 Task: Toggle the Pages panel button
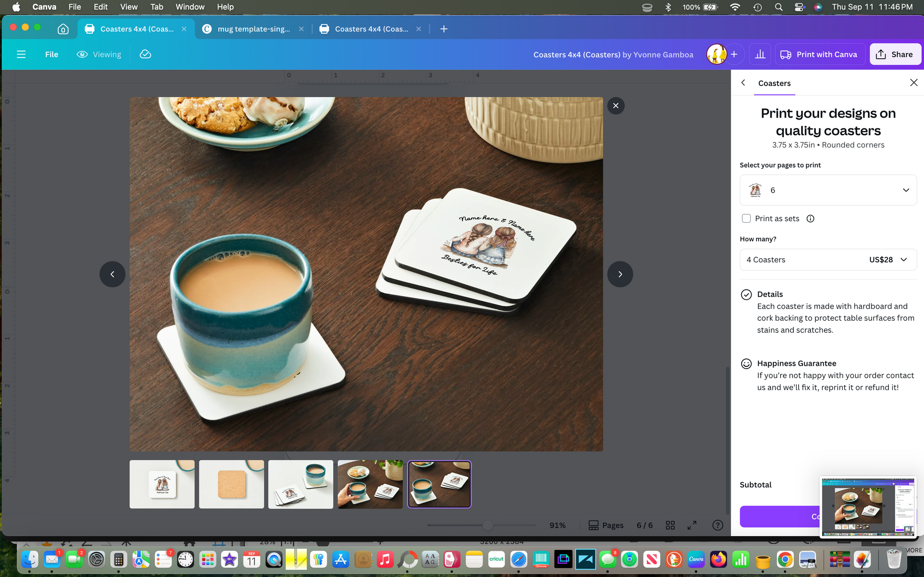[x=606, y=525]
